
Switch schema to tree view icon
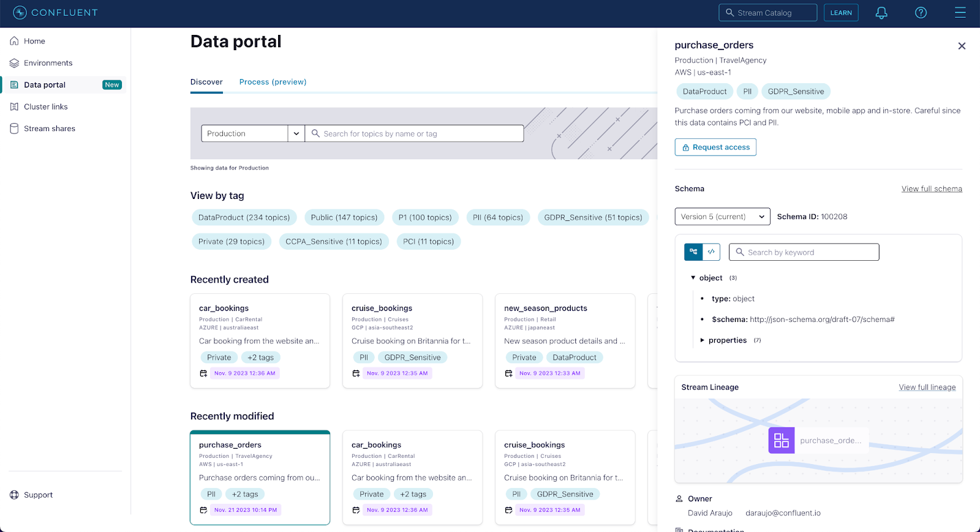tap(693, 252)
